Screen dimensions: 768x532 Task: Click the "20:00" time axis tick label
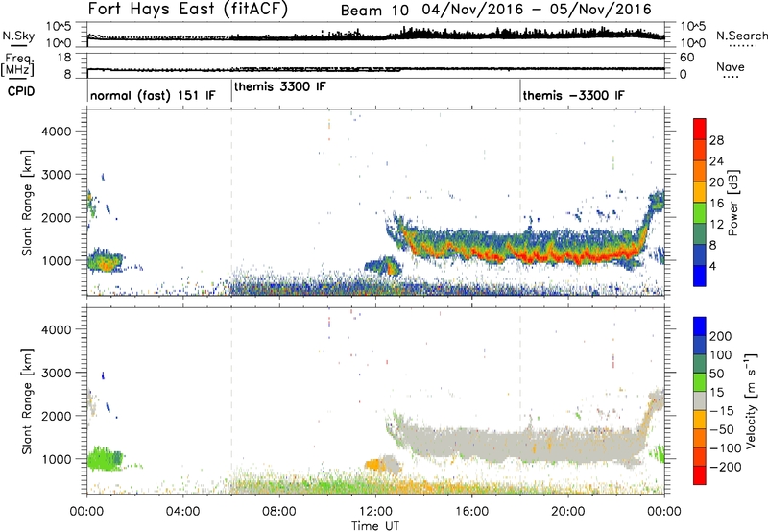(x=568, y=512)
